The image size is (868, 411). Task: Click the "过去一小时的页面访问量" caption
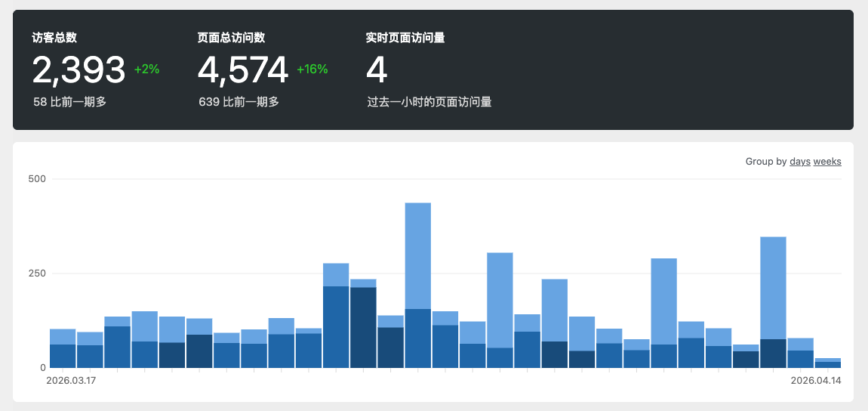pyautogui.click(x=429, y=101)
